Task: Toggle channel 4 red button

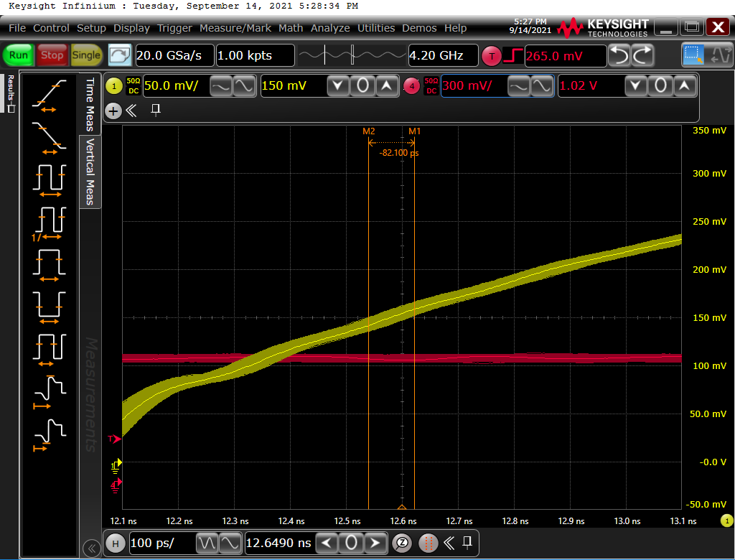Action: pyautogui.click(x=411, y=86)
